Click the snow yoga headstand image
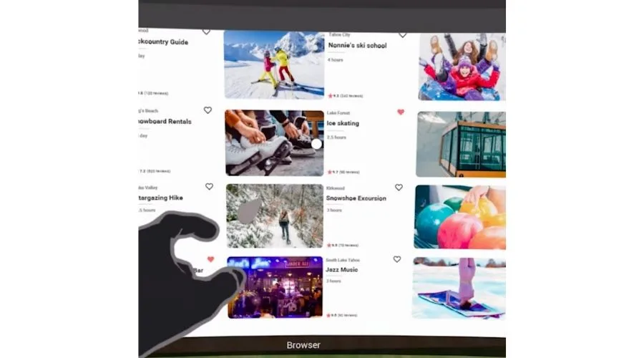 pos(459,287)
